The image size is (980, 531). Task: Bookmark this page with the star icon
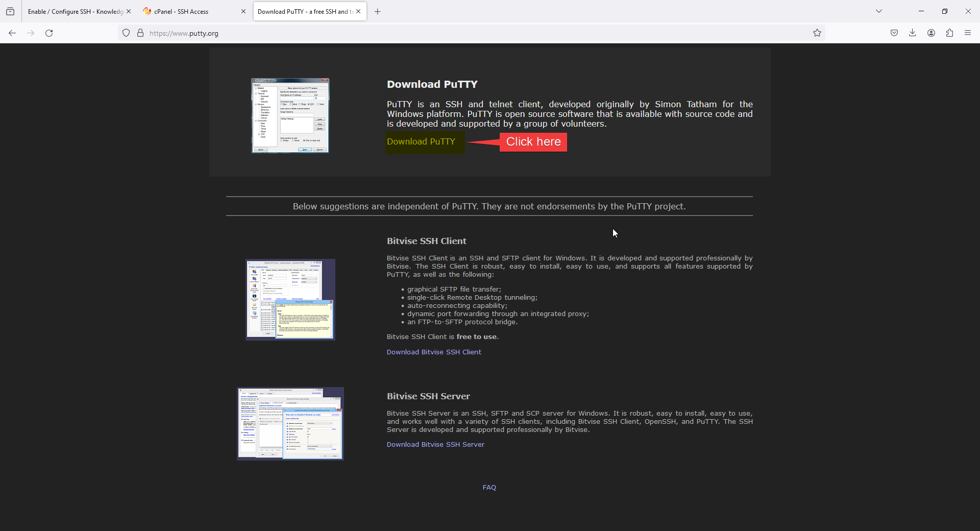817,33
